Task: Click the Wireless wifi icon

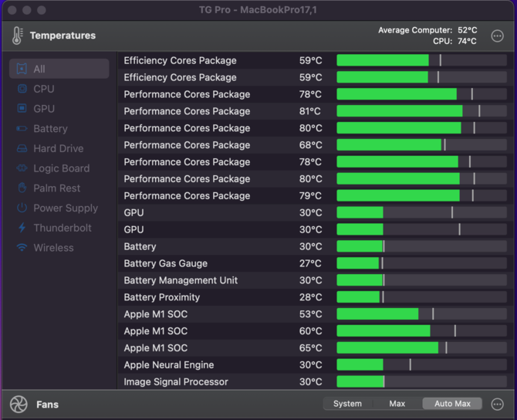Action: click(22, 248)
